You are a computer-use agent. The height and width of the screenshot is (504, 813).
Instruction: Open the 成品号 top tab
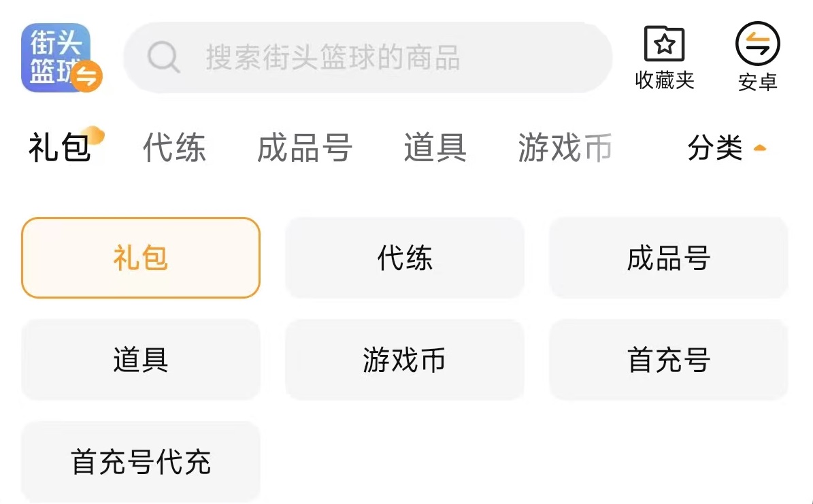304,148
